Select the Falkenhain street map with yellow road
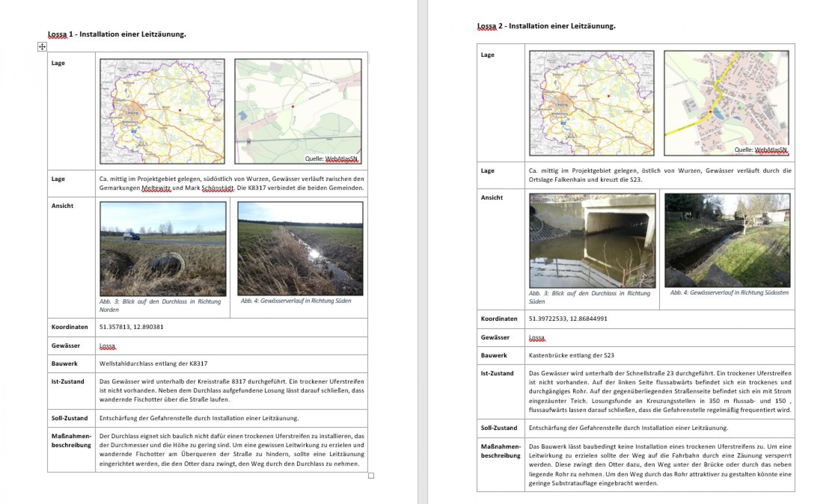Viewport: 835px width, 504px height. [x=726, y=103]
